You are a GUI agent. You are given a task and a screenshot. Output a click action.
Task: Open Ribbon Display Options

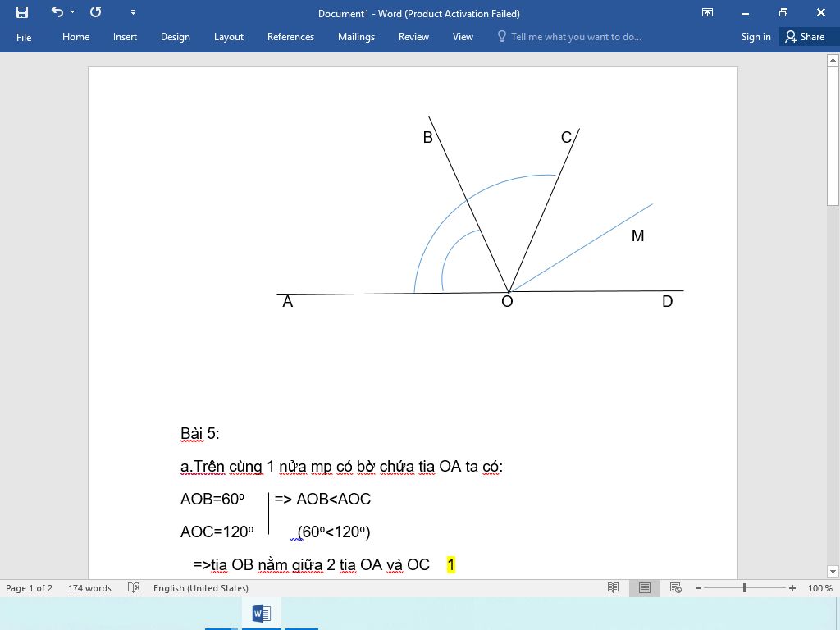pos(707,13)
